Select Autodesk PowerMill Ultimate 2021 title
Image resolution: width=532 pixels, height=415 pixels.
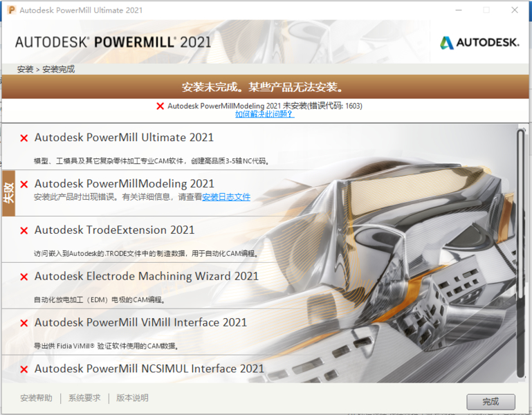tap(124, 138)
